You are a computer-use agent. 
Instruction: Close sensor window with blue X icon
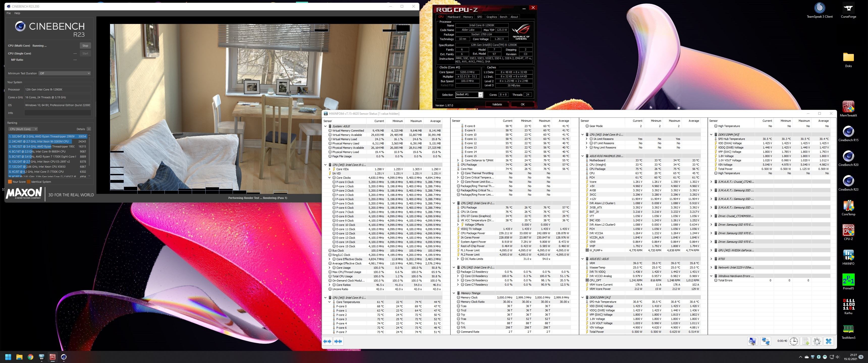(x=829, y=341)
